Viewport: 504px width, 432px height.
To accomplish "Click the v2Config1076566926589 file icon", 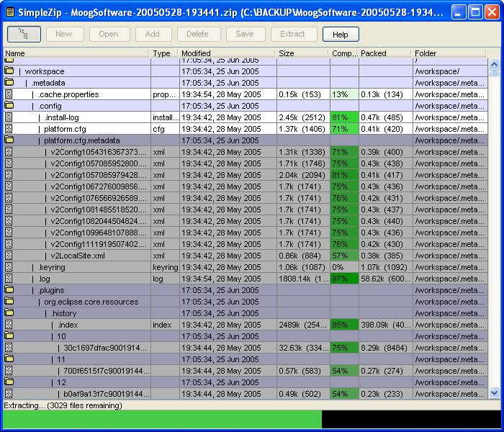I will (x=9, y=198).
